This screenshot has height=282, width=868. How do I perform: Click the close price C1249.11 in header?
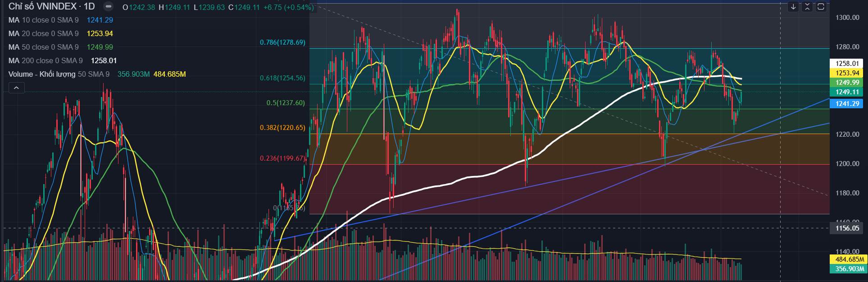[x=244, y=7]
